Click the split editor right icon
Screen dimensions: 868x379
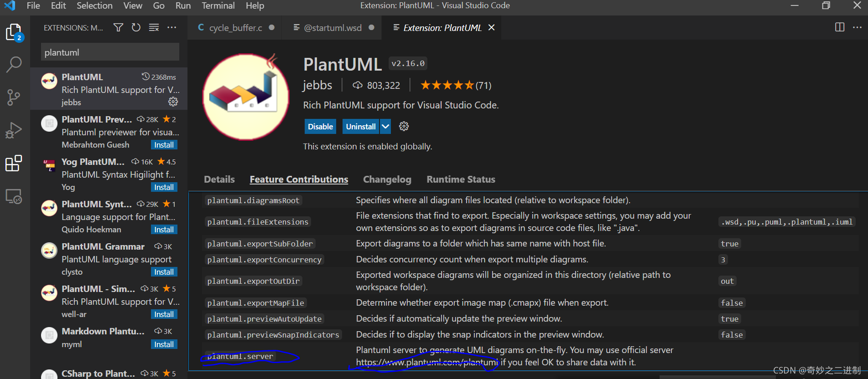click(x=840, y=27)
